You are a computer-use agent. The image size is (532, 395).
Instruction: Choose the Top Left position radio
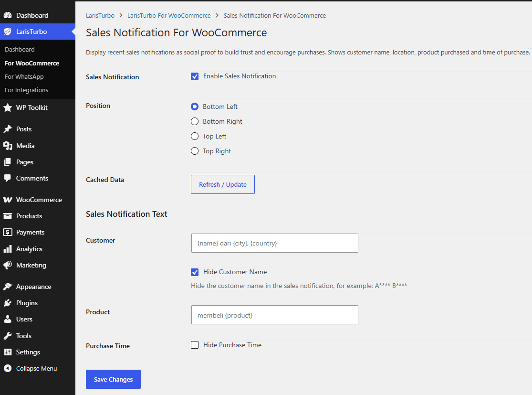pos(195,136)
